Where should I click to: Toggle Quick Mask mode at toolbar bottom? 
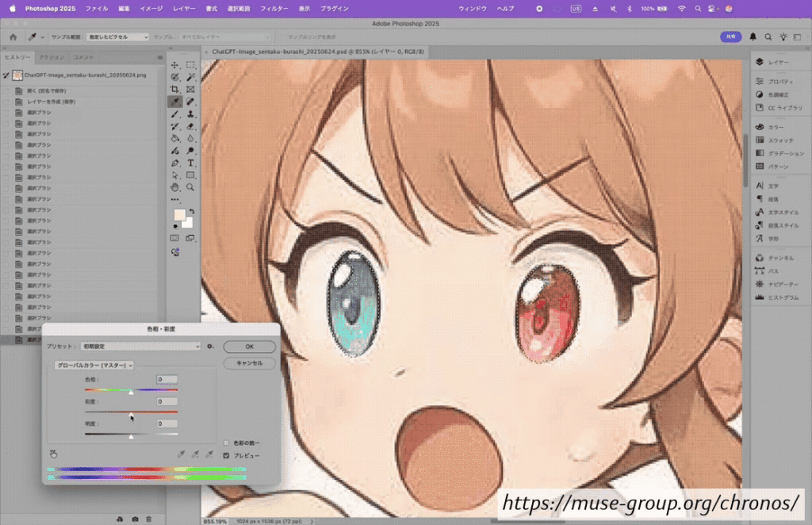(174, 238)
